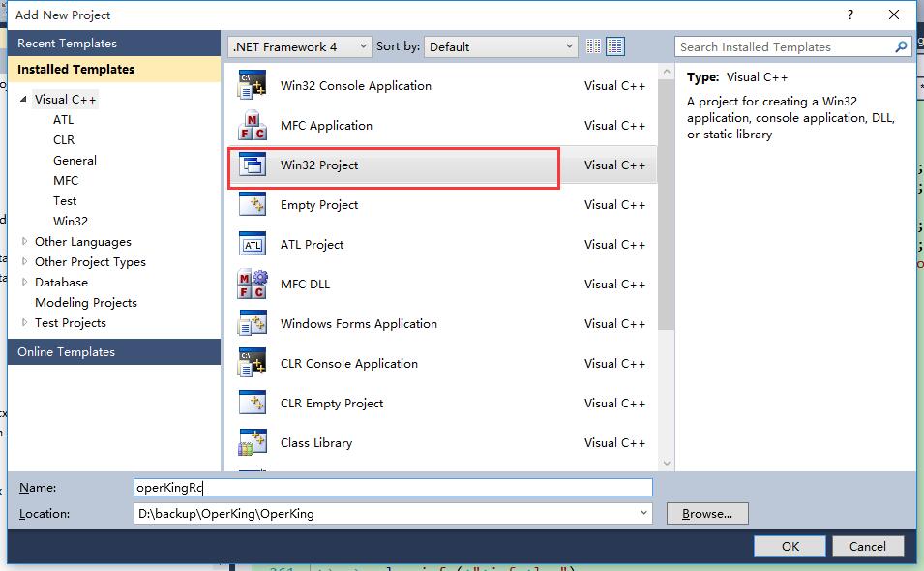Viewport: 924px width, 571px height.
Task: Select the CLR Empty Project label
Action: [332, 403]
